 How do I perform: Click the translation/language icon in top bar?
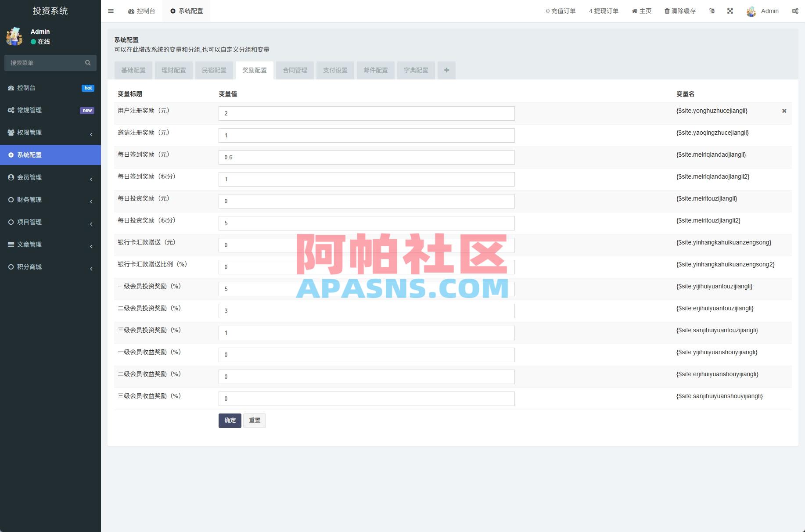712,11
